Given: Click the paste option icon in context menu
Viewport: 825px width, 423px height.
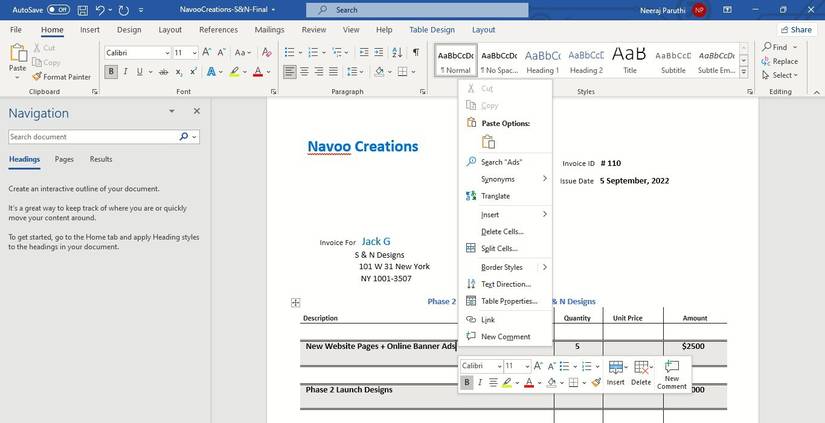Looking at the screenshot, I should point(488,142).
